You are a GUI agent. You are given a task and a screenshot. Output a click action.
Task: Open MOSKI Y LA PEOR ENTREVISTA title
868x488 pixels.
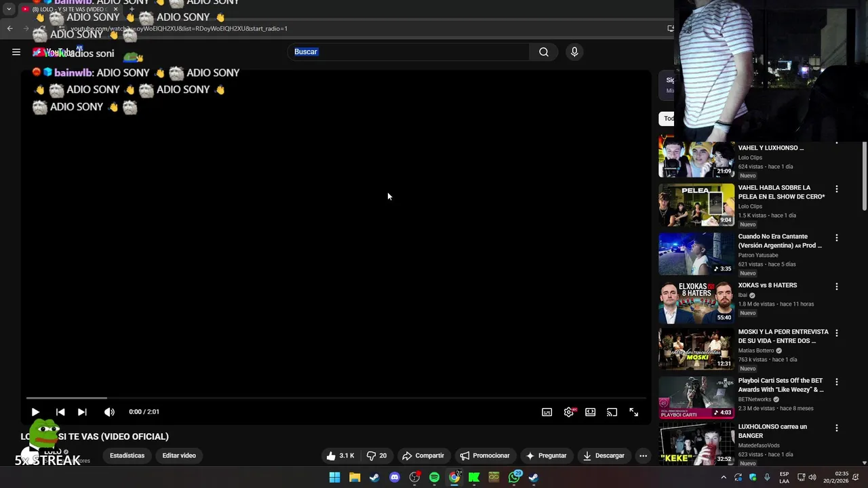click(783, 336)
